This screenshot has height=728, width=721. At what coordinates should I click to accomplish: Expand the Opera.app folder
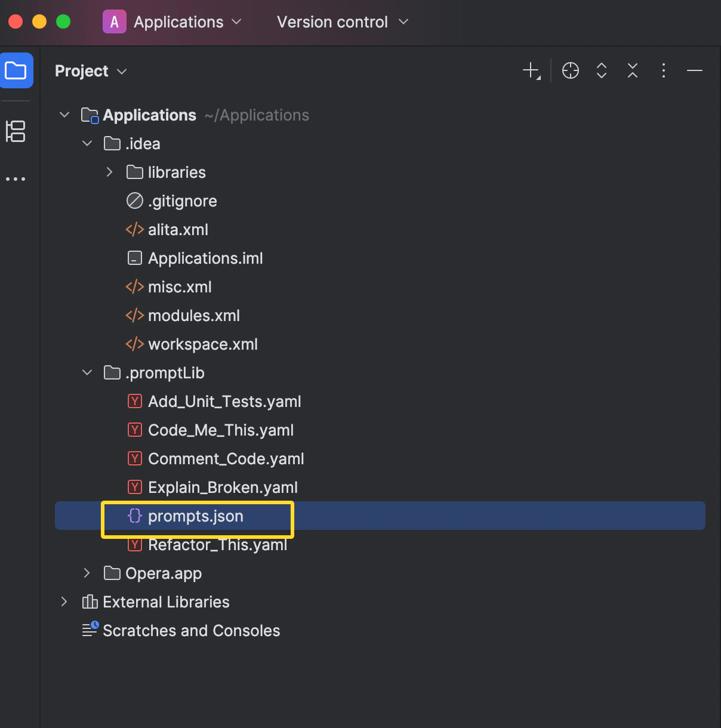(87, 573)
